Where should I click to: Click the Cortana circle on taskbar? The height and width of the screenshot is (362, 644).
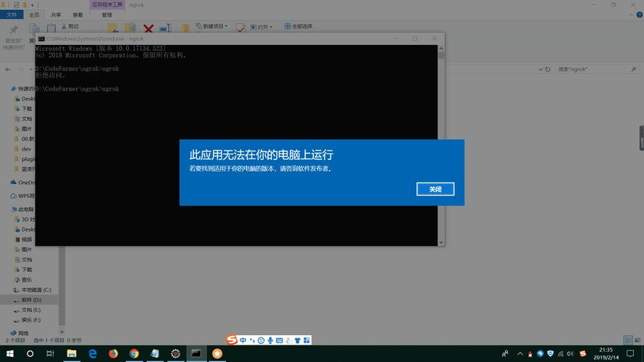[x=30, y=353]
